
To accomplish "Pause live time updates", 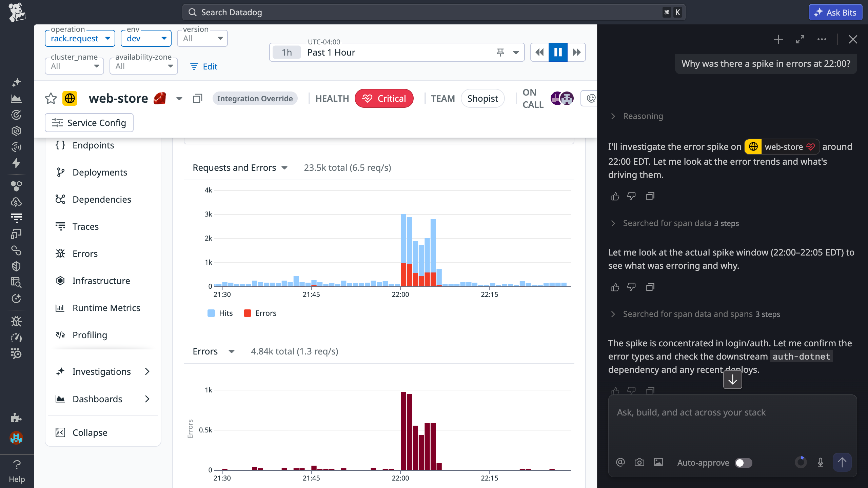I will (558, 52).
